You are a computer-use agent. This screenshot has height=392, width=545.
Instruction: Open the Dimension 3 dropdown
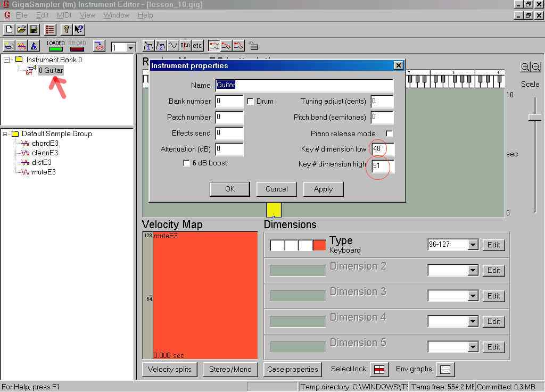coord(473,296)
